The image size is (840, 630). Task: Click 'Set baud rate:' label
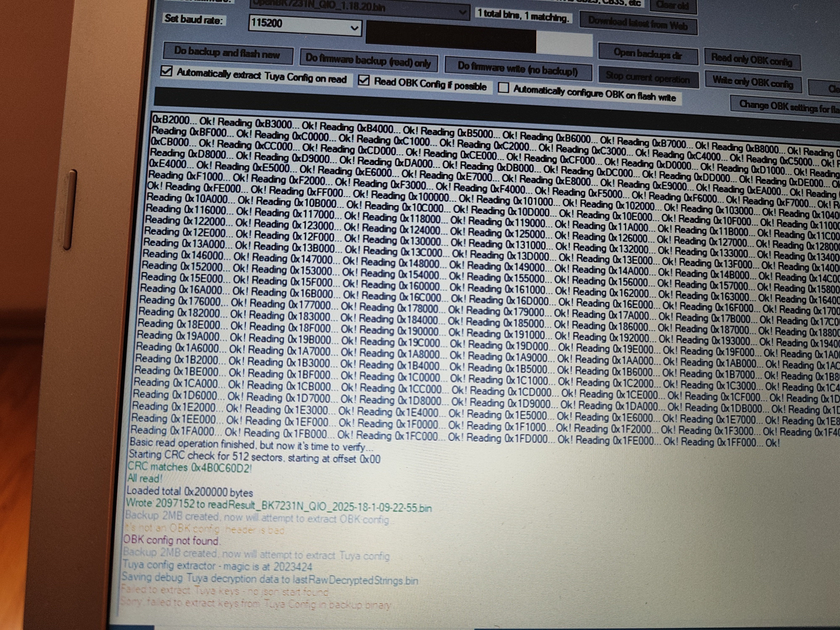194,20
